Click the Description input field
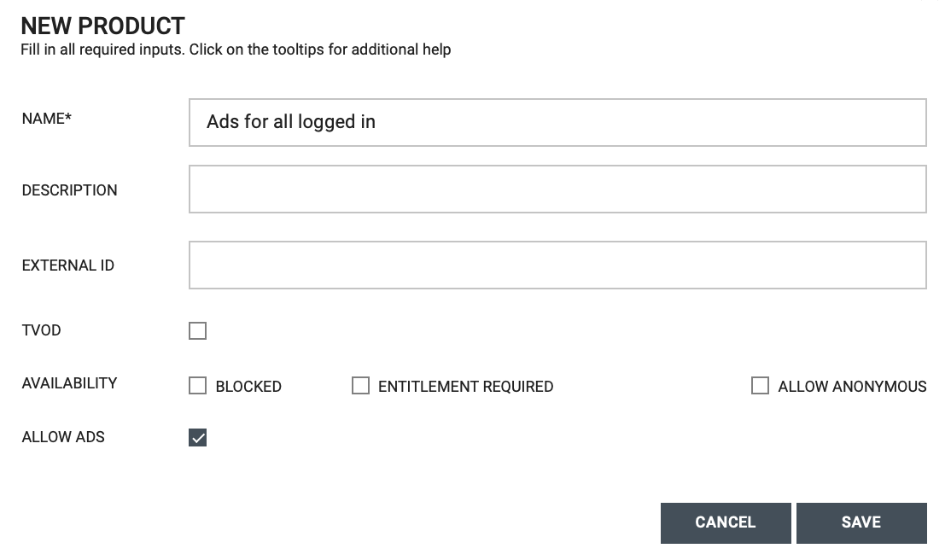Viewport: 951px width, 560px height. click(x=557, y=190)
